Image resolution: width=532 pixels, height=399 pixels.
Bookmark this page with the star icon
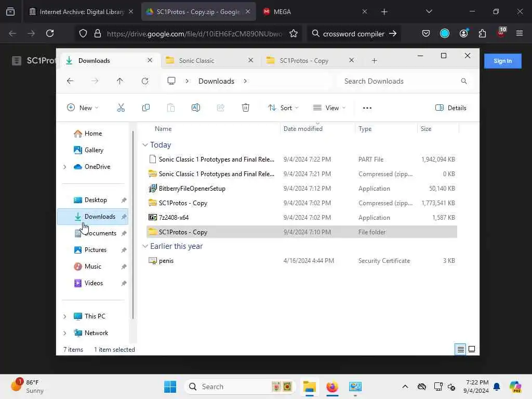click(x=294, y=34)
